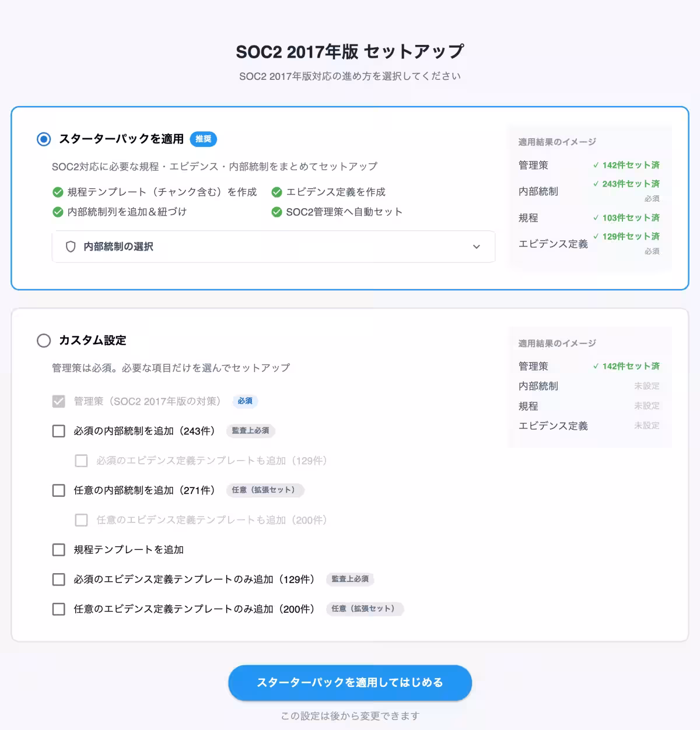Click the disabled 管理策（SOC2 2017年版の対策）checkbox
700x730 pixels.
[x=58, y=401]
